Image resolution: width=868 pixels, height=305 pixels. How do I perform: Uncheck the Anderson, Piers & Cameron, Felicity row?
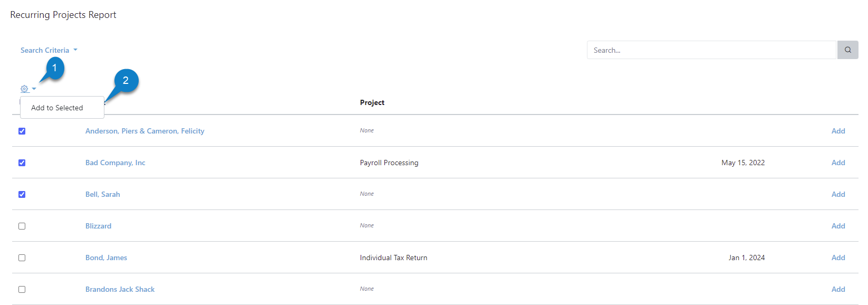point(22,131)
